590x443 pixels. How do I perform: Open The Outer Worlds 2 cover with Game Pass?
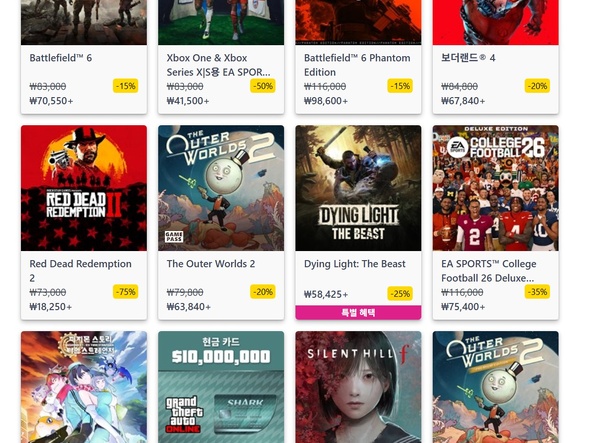coord(221,188)
